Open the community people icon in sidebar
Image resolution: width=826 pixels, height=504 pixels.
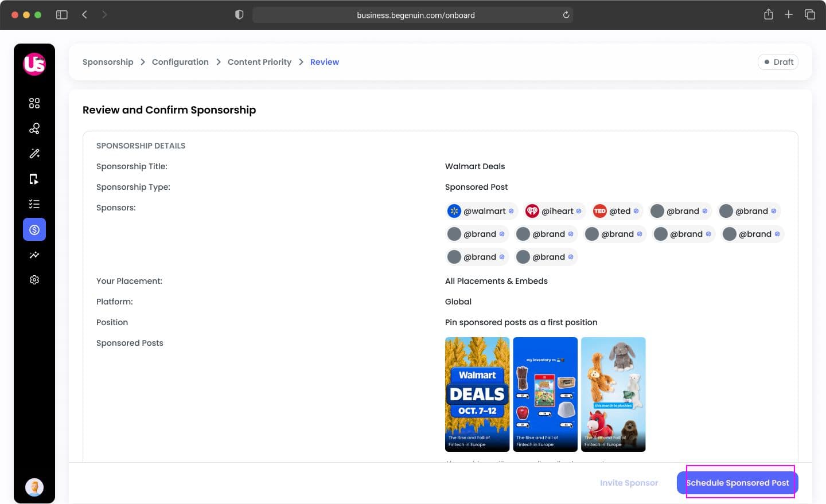34,128
